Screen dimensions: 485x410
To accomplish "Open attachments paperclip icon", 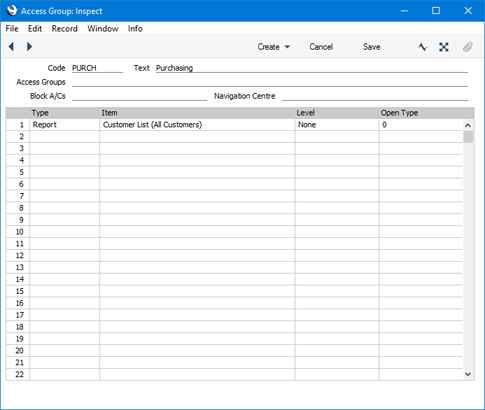I will [468, 47].
